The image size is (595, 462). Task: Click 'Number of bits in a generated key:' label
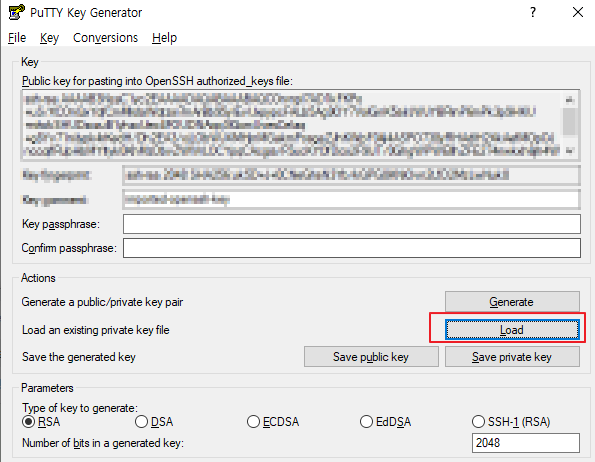pos(103,443)
